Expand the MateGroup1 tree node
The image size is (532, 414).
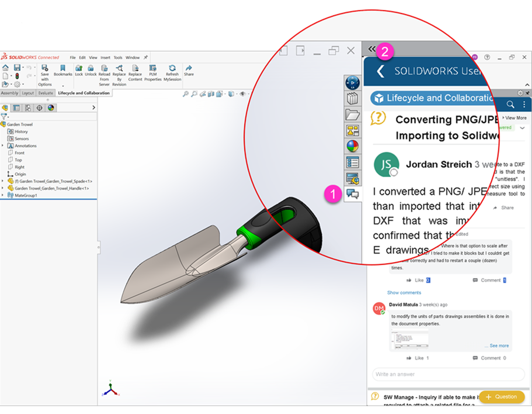3,195
